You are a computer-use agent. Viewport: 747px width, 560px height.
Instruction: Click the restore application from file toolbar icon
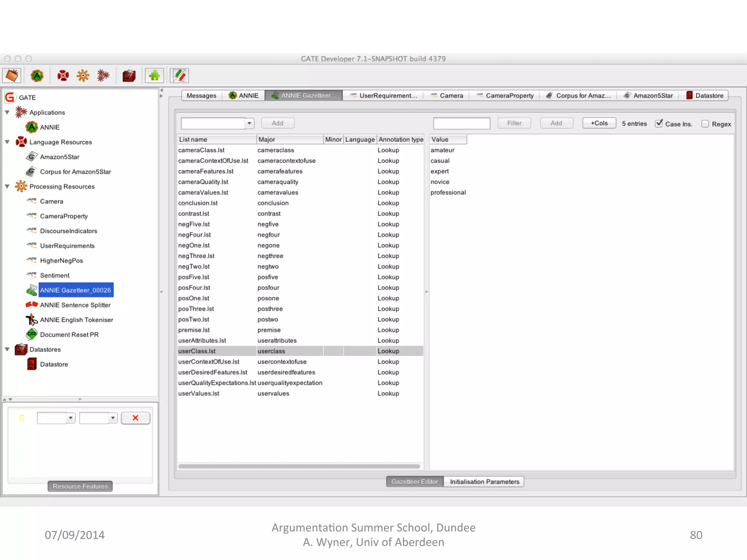(x=12, y=75)
